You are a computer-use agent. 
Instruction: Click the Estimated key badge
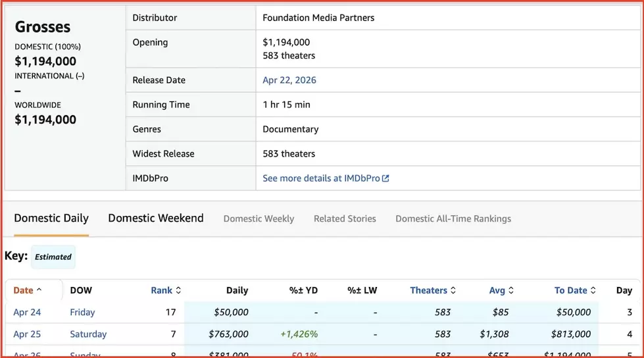click(53, 257)
